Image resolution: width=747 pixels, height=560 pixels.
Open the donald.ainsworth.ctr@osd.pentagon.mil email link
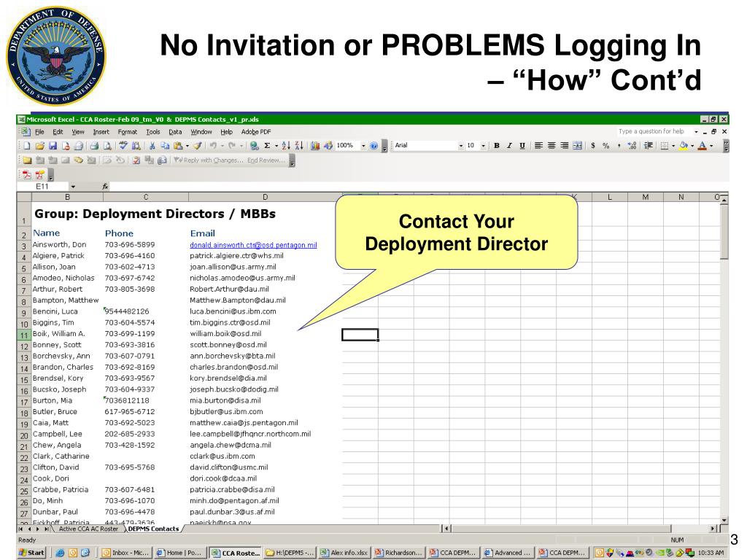[x=253, y=245]
